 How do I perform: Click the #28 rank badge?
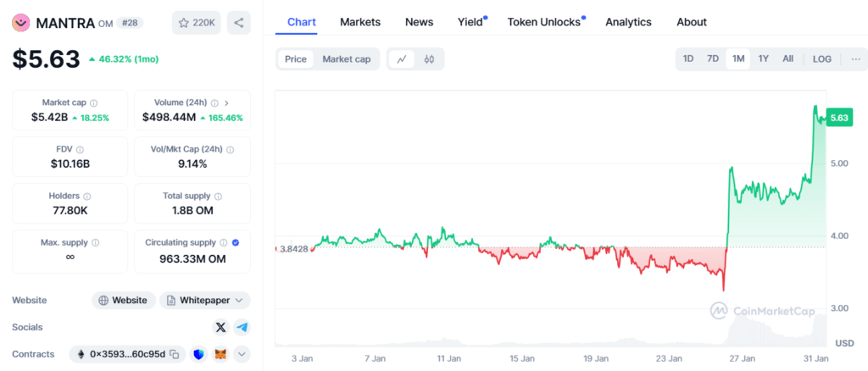[x=130, y=23]
